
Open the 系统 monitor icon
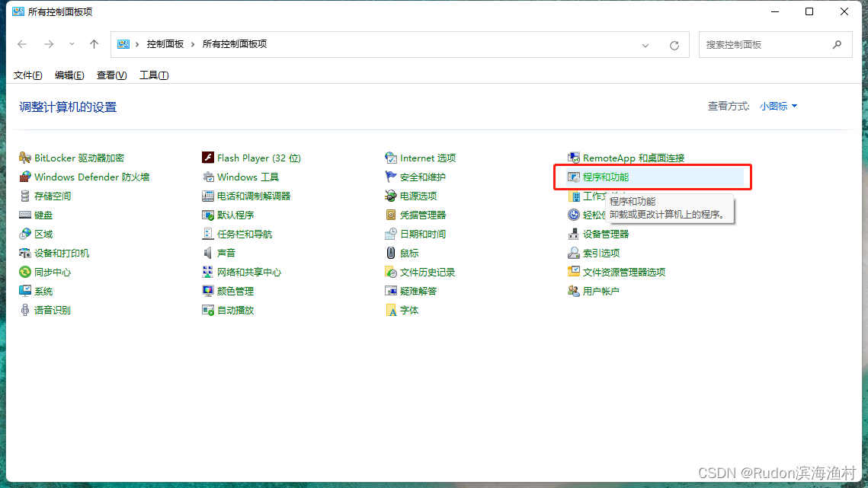coord(25,291)
